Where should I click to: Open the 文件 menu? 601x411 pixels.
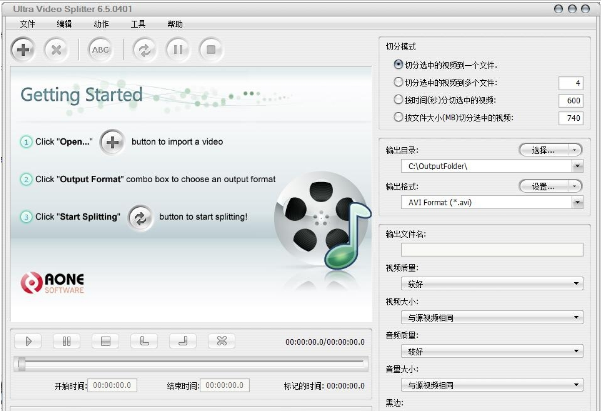[26, 22]
